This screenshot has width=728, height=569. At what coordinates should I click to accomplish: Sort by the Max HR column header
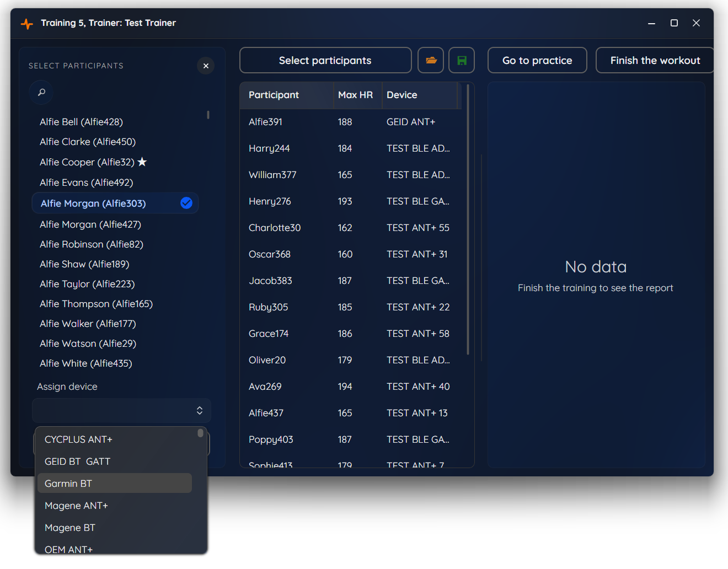(357, 95)
